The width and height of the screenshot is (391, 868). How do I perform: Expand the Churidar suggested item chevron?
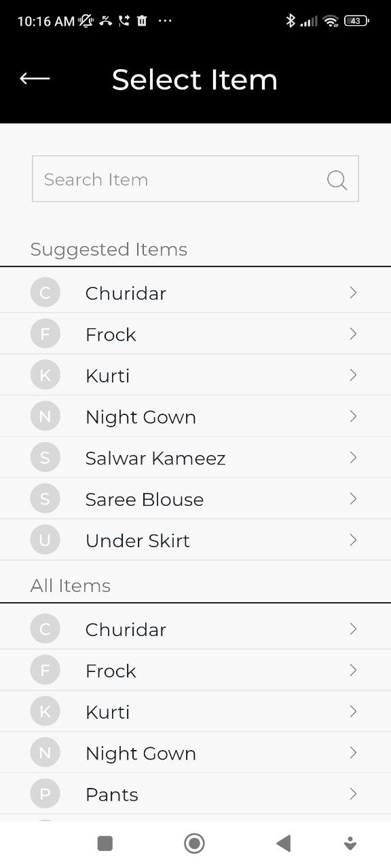point(352,292)
